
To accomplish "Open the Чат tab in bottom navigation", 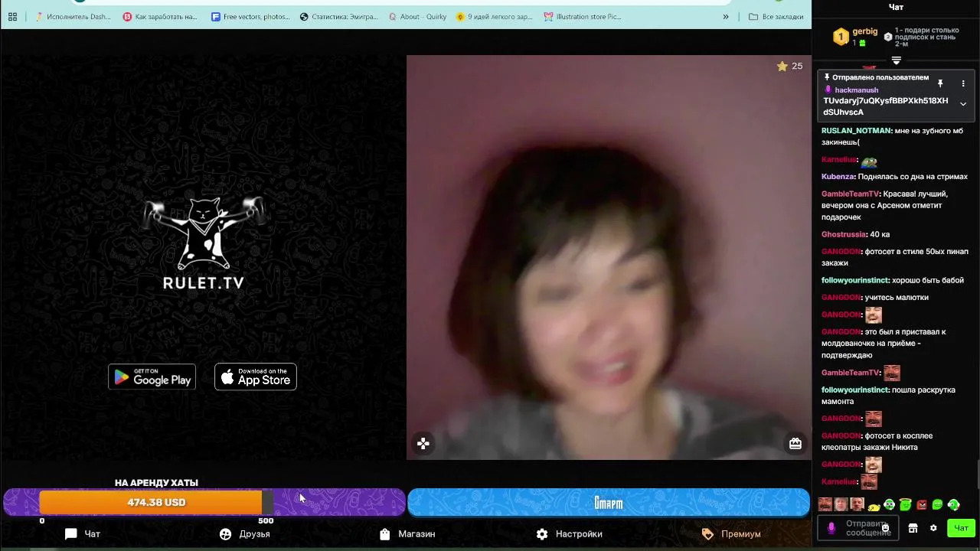I will (x=83, y=534).
